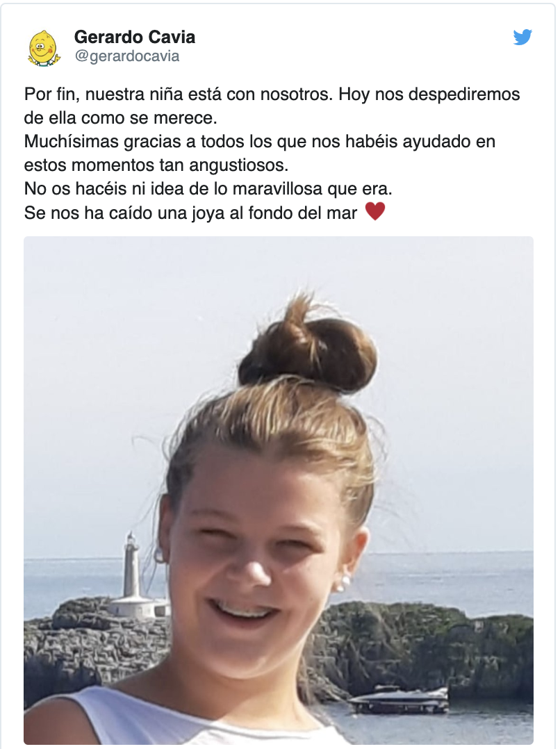Click the red heart emoji in tweet

click(375, 212)
